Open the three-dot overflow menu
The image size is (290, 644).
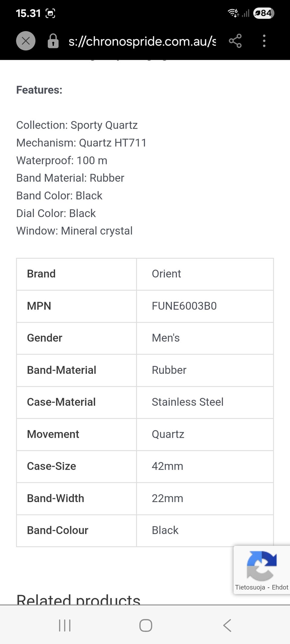264,41
